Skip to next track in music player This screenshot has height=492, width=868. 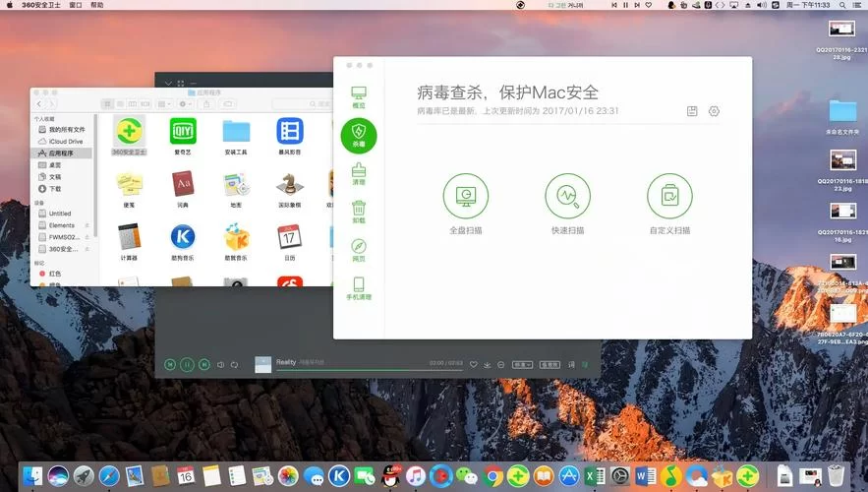(204, 364)
